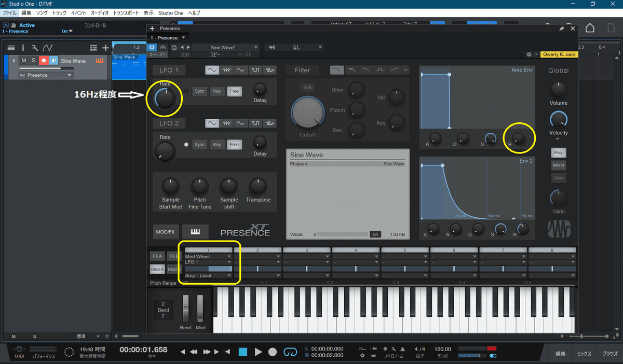Image resolution: width=623 pixels, height=364 pixels.
Task: Open the ミックス view in the bottom bar
Action: pos(584,354)
